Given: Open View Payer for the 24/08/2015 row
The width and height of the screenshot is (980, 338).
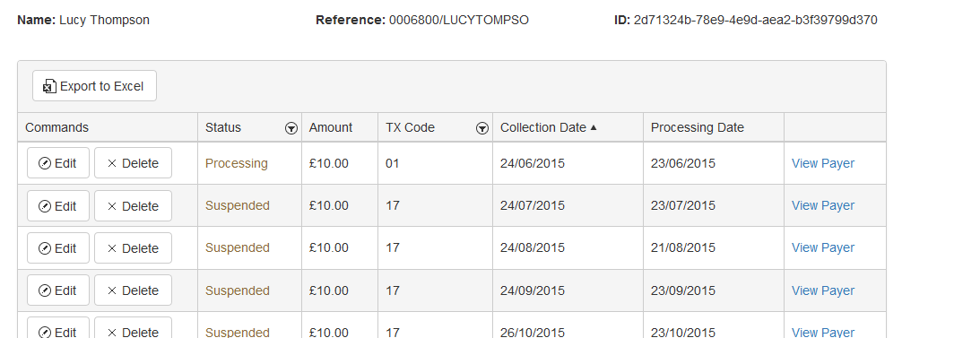Looking at the screenshot, I should pos(822,247).
